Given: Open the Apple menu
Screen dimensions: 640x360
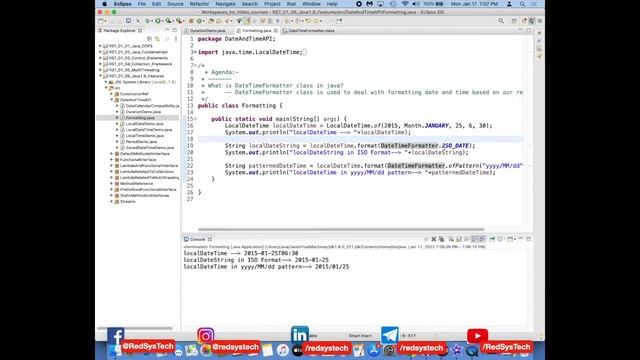Looking at the screenshot, I should click(x=104, y=4).
